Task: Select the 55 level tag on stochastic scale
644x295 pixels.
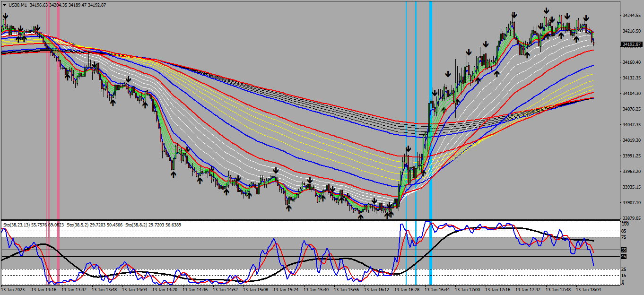Action: [x=623, y=250]
